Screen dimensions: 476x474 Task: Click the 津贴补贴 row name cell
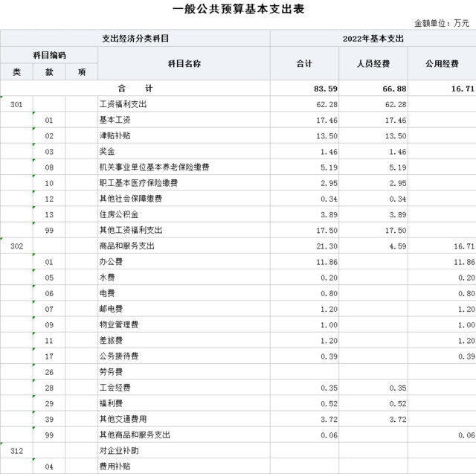pos(115,135)
